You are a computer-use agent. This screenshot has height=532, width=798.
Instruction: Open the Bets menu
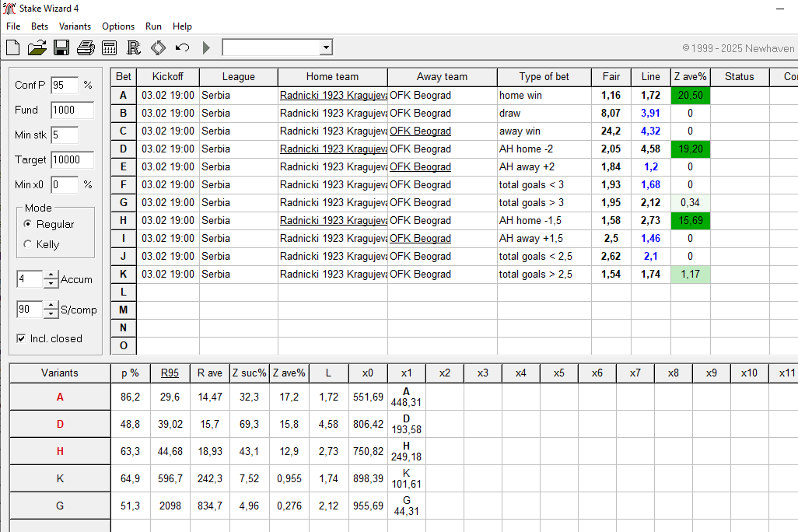tap(40, 26)
